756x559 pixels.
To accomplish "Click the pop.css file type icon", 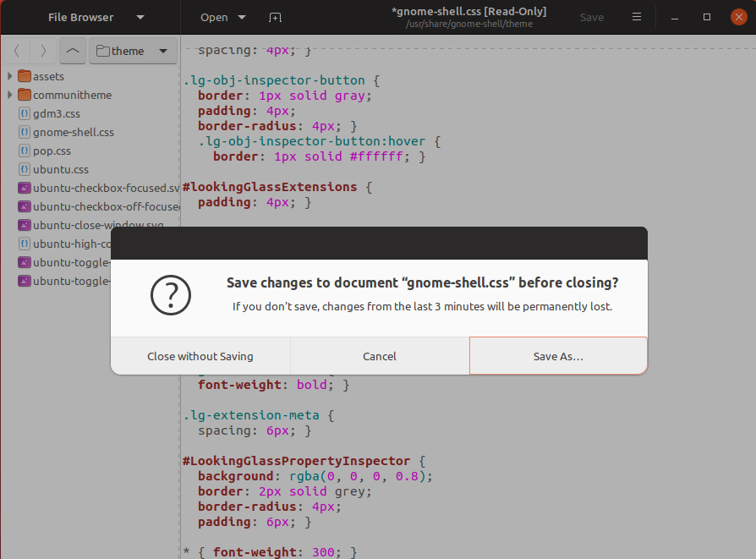I will pos(25,151).
